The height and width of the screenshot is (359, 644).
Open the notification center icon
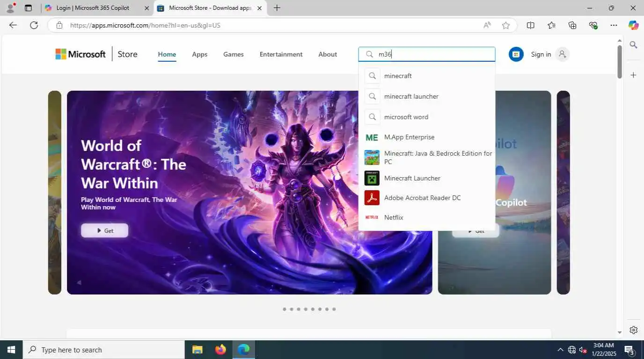(629, 350)
